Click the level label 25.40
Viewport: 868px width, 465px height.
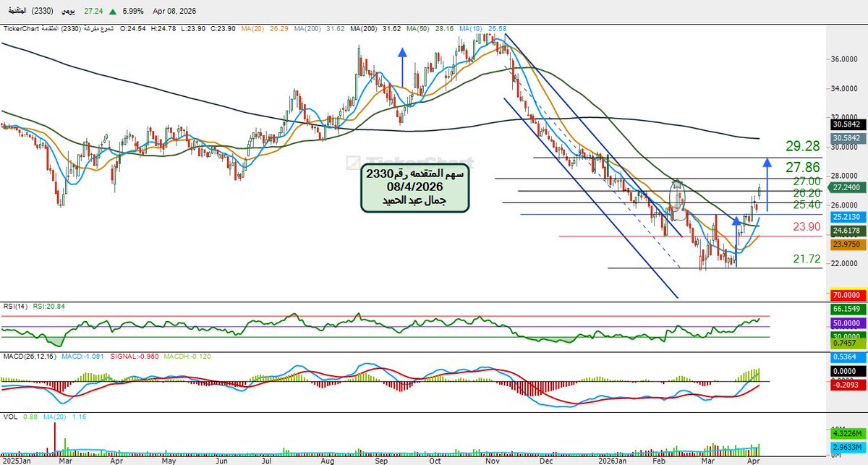pos(808,205)
